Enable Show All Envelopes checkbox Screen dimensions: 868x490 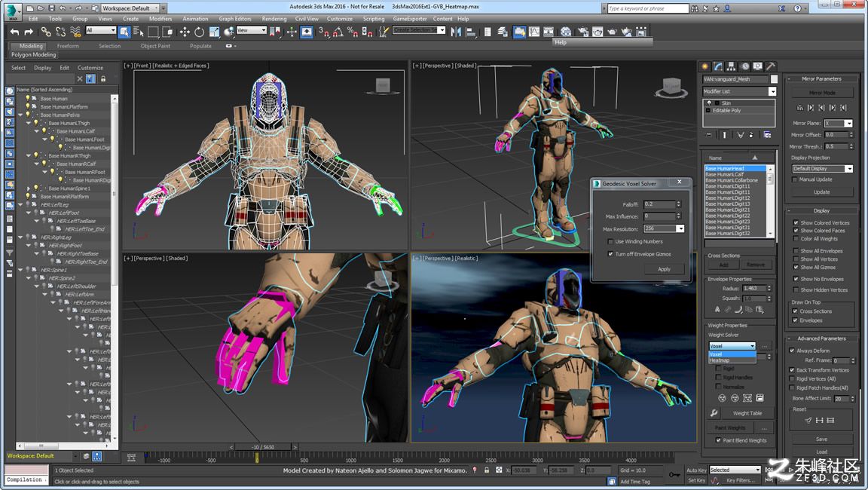[x=796, y=251]
